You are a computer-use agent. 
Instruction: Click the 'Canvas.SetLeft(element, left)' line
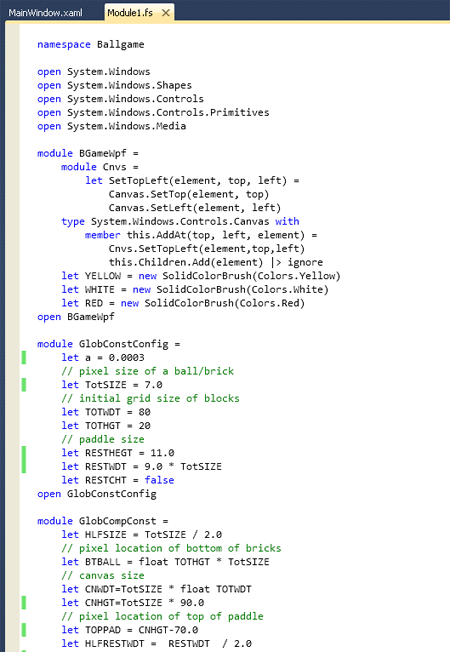[x=195, y=207]
